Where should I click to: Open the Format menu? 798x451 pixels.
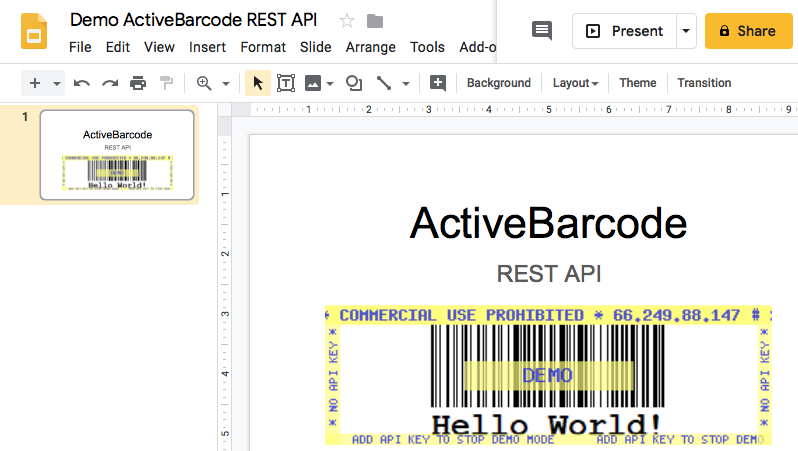pyautogui.click(x=263, y=47)
